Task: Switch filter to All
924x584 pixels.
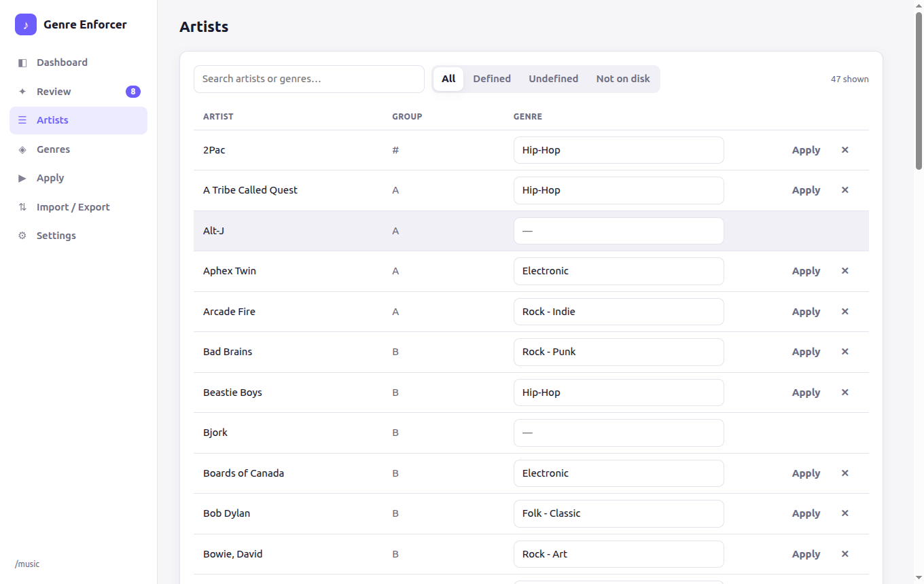Action: click(x=448, y=79)
